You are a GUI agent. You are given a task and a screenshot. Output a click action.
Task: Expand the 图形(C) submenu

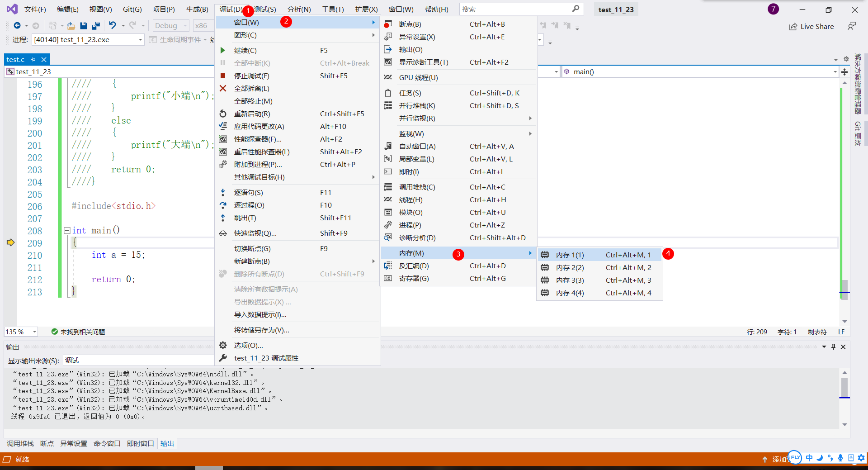click(297, 35)
